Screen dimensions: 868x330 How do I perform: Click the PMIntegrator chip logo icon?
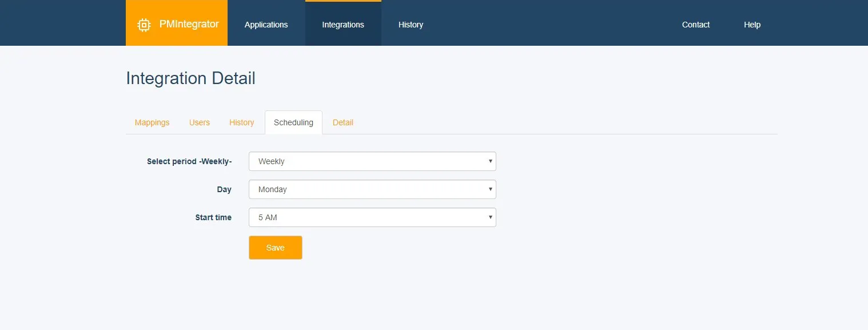tap(144, 24)
